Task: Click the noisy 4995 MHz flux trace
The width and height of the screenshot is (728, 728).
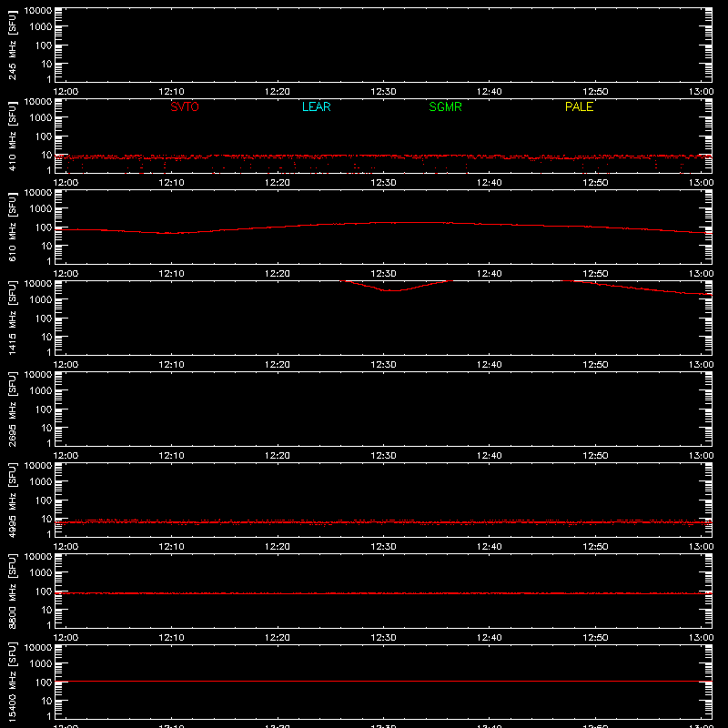Action: click(383, 522)
